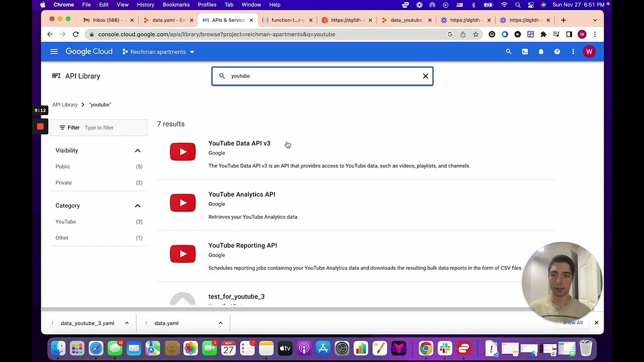Open the three-dot settings and utilities menu
The image size is (644, 362).
(x=573, y=52)
